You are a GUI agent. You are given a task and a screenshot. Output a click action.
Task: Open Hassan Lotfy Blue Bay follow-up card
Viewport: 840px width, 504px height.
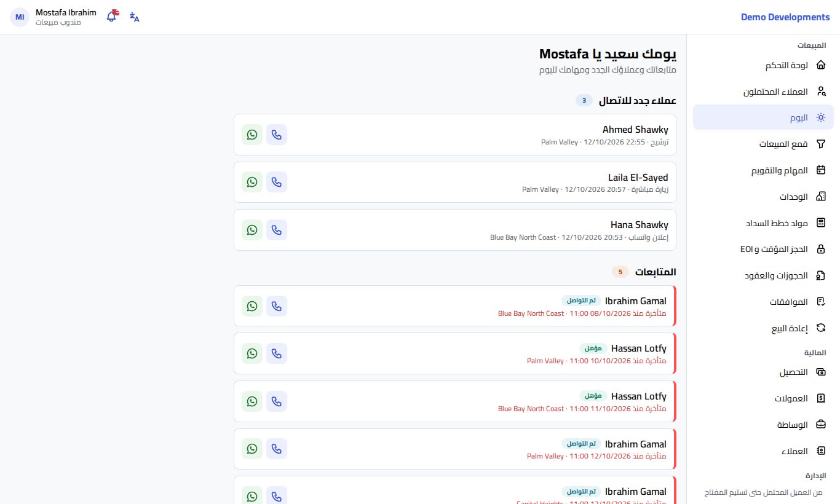[x=455, y=401]
